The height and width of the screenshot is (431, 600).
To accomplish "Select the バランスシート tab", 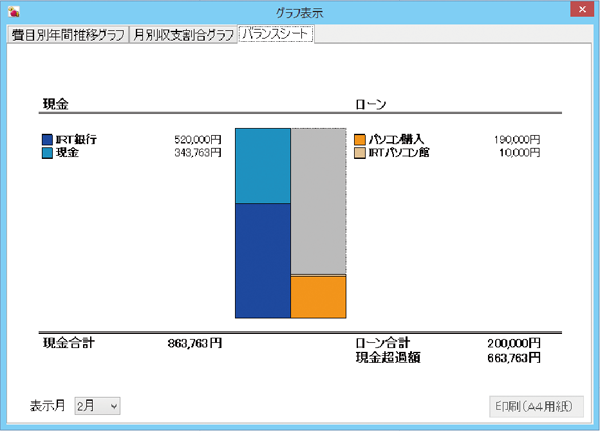I will click(276, 34).
